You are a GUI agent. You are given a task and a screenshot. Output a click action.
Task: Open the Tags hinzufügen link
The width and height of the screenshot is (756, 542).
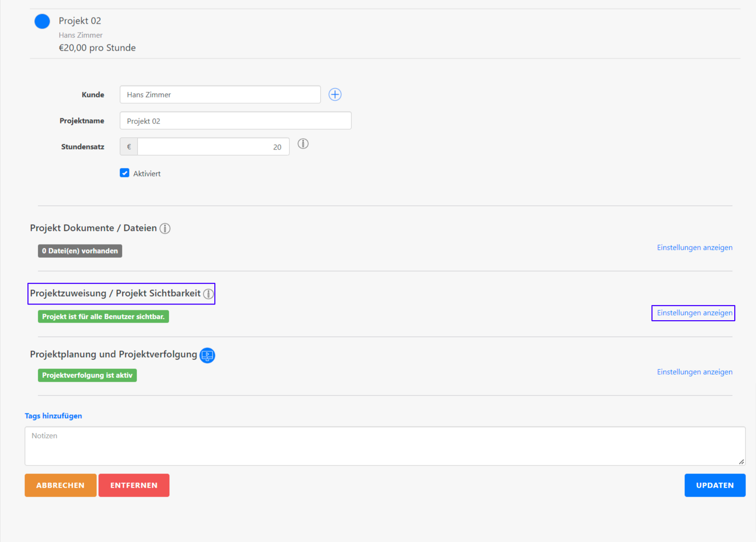[x=53, y=416]
